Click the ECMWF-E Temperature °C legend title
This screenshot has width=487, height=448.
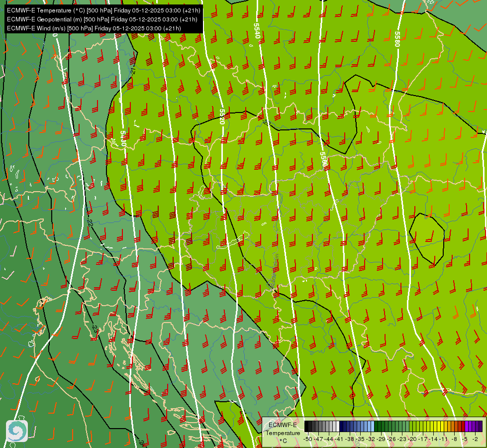pyautogui.click(x=283, y=433)
